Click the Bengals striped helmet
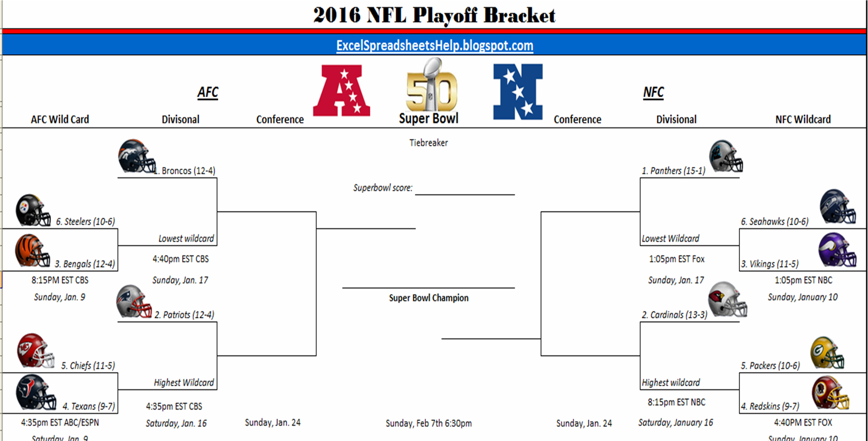 tap(33, 251)
